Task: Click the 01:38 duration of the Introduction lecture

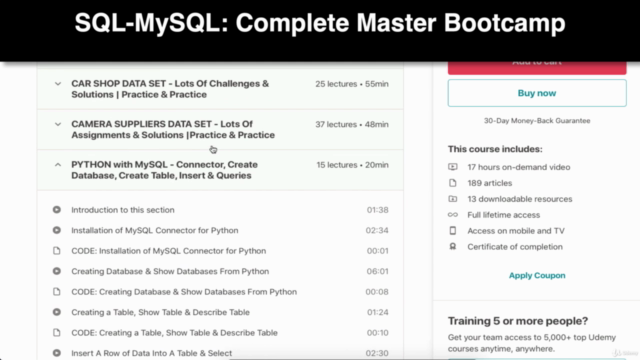Action: (378, 210)
